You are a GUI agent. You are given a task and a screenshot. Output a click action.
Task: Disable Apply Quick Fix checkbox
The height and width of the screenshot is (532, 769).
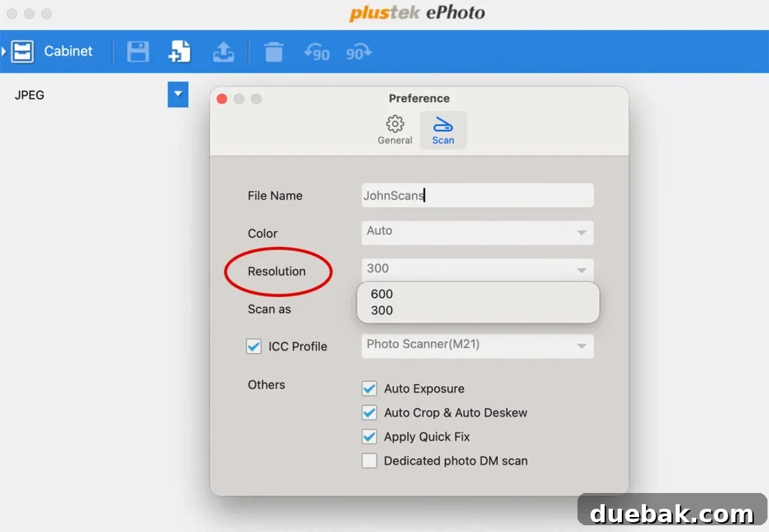pyautogui.click(x=369, y=437)
